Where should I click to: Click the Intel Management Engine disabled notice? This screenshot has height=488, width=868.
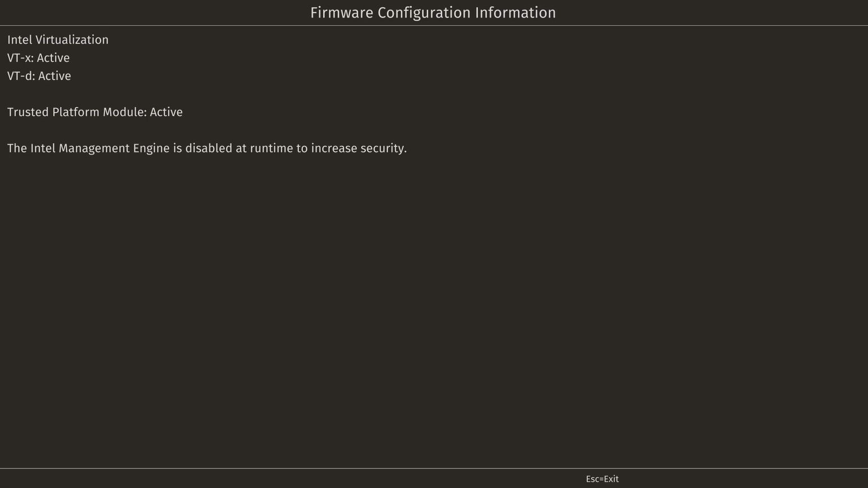tap(207, 149)
